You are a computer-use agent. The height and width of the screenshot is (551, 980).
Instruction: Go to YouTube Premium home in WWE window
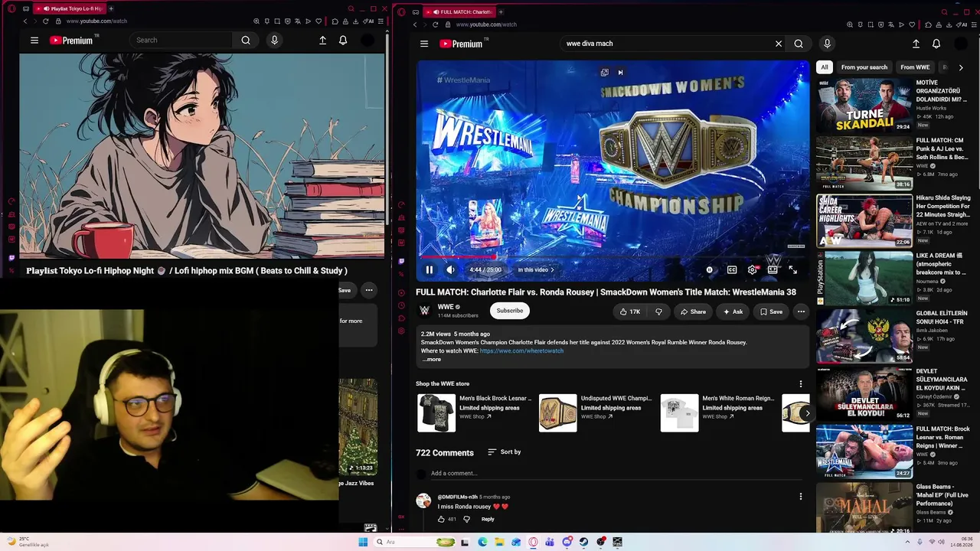point(462,44)
